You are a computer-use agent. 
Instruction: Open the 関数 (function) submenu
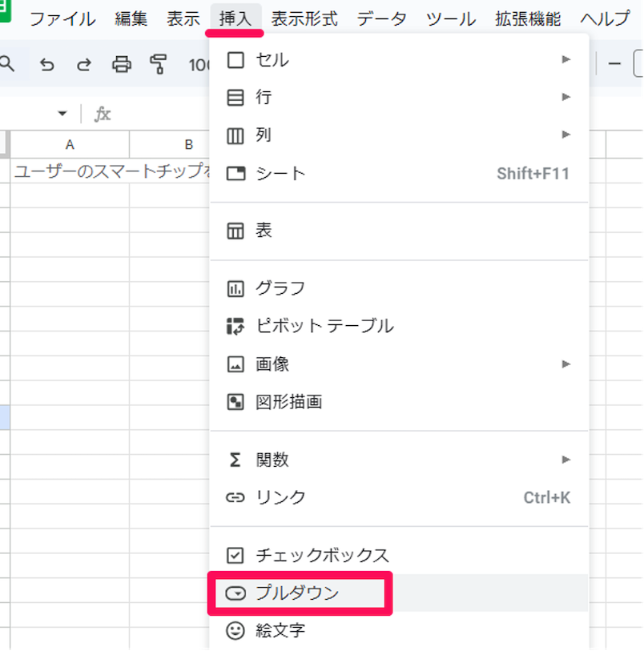[567, 460]
